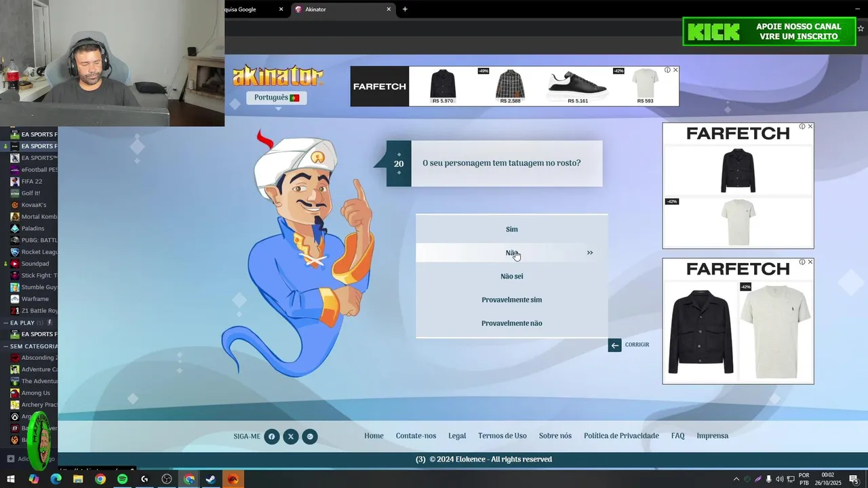The height and width of the screenshot is (488, 868).
Task: Click the R$ 2.588 plaid shirt in the ad
Action: [510, 86]
